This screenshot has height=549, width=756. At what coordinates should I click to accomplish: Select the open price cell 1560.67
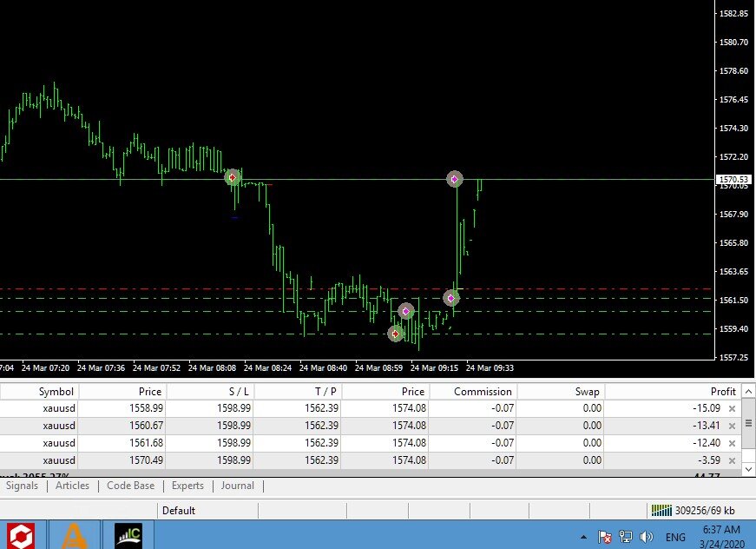click(146, 426)
